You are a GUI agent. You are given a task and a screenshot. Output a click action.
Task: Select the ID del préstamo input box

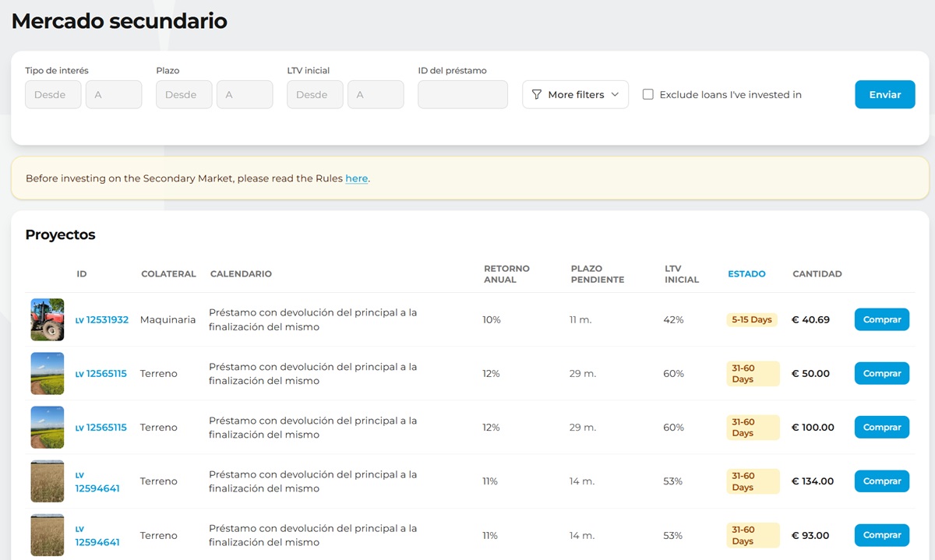463,94
